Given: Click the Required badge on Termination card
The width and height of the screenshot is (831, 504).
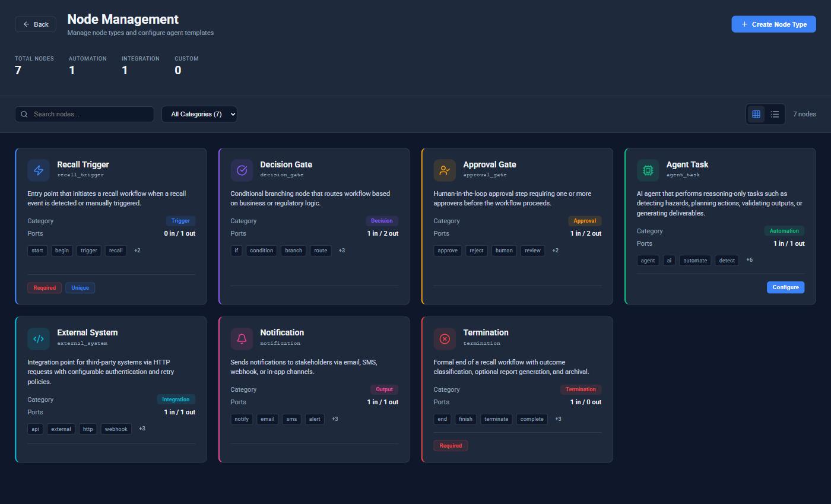Looking at the screenshot, I should [451, 446].
